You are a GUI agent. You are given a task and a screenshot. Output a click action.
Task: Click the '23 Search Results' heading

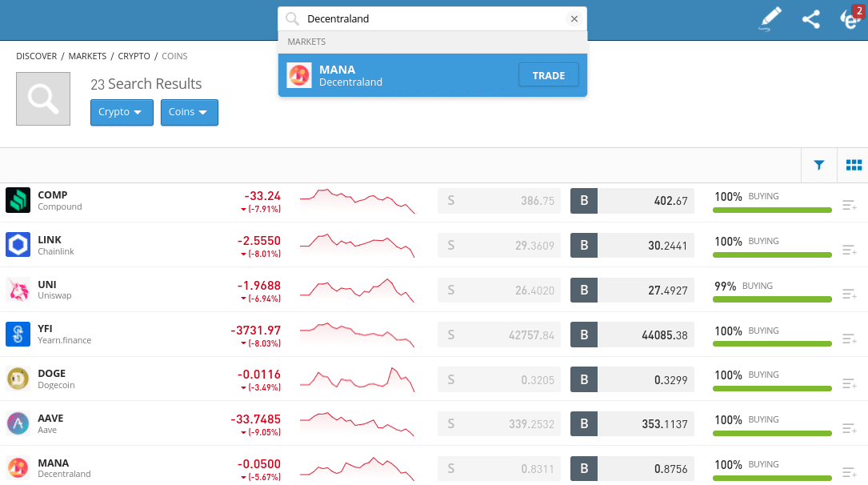146,84
